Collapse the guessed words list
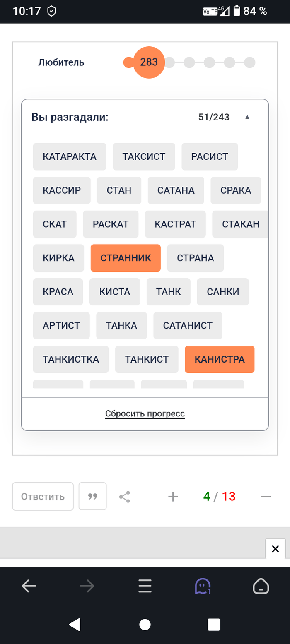The height and width of the screenshot is (644, 290). point(247,117)
